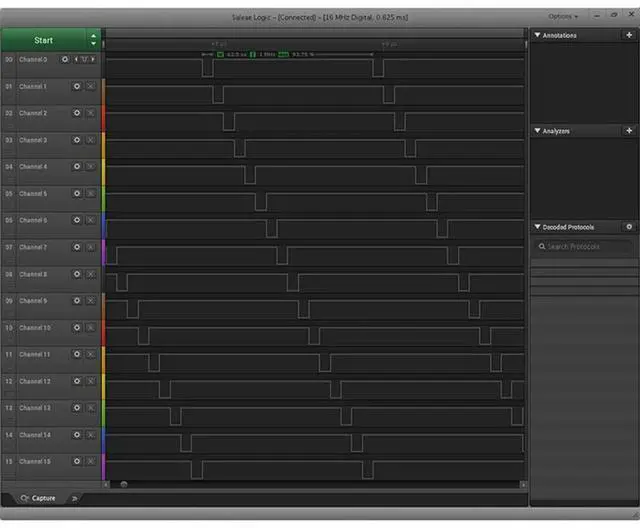Click Channel 10 gear icon

point(76,328)
